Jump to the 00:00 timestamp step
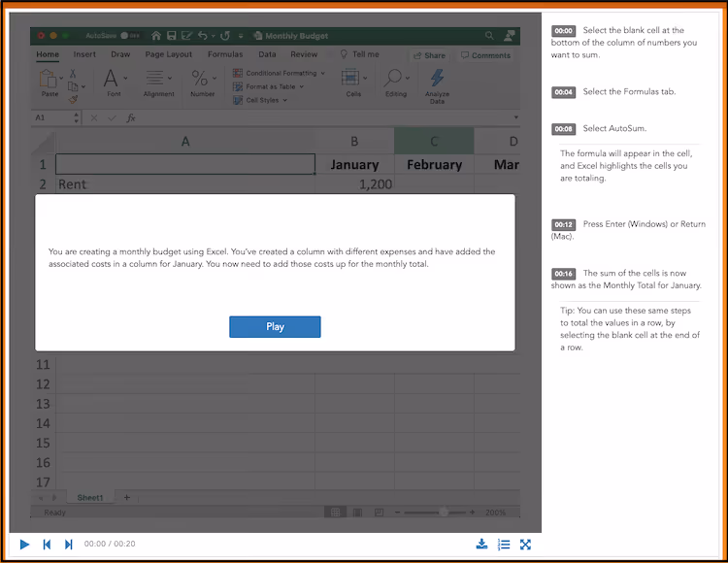 click(x=563, y=31)
